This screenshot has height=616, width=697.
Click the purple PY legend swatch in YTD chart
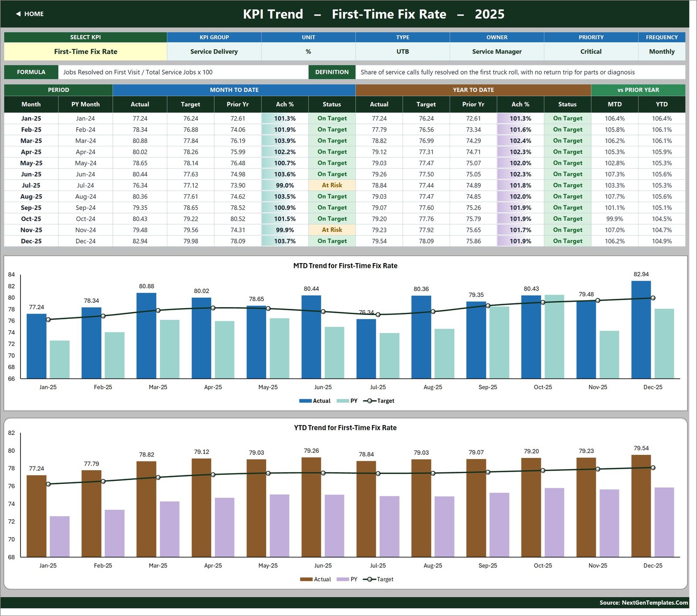click(343, 579)
